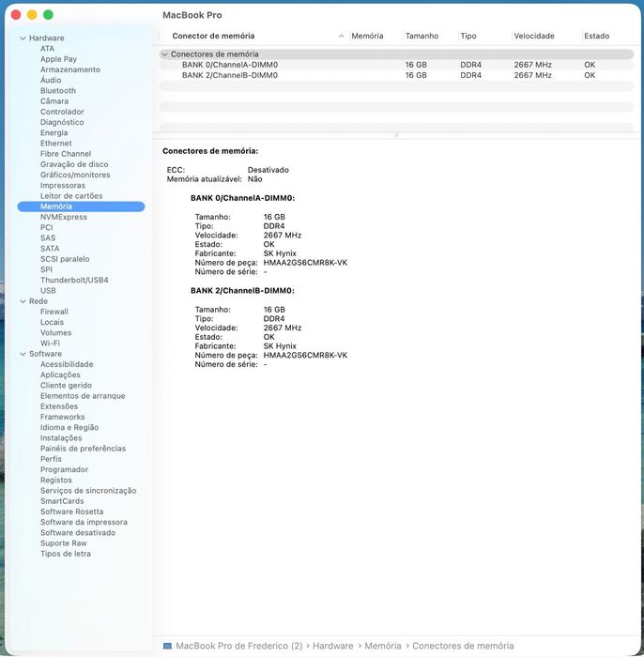Viewport: 644px width, 657px height.
Task: Collapse the Conectores de memória row
Action: [x=164, y=54]
